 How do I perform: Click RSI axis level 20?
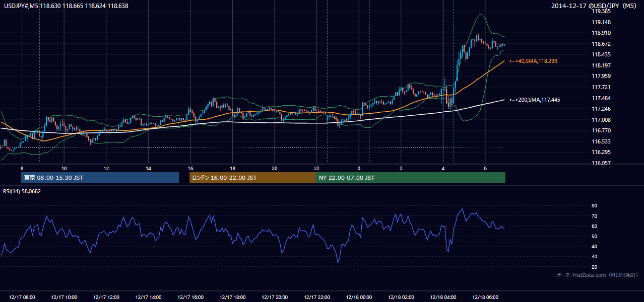(x=594, y=267)
